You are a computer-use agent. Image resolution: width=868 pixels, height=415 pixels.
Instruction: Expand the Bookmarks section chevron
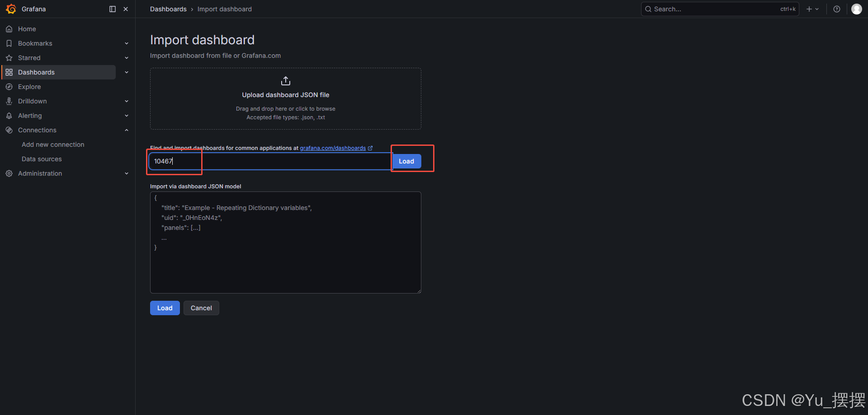point(127,43)
